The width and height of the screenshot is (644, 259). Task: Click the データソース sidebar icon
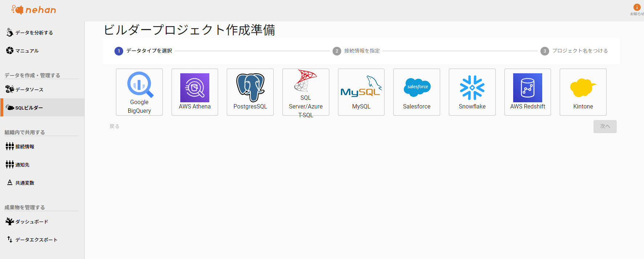pos(10,89)
